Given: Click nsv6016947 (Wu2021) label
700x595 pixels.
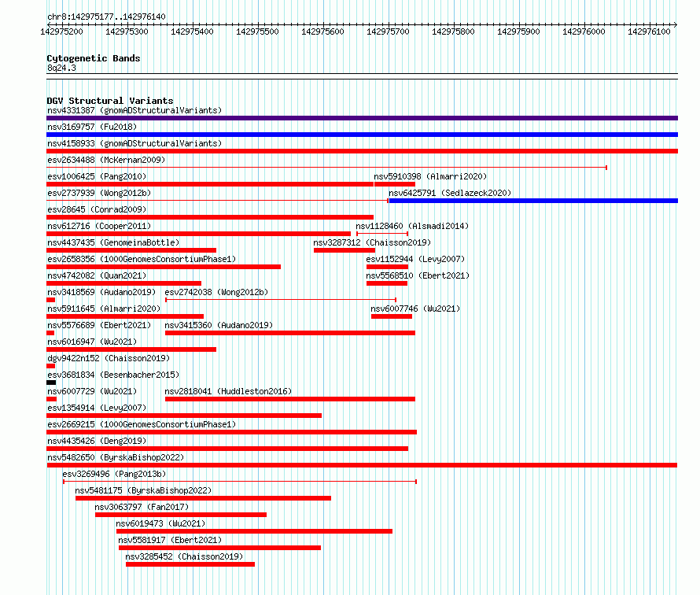Looking at the screenshot, I should pyautogui.click(x=92, y=342).
